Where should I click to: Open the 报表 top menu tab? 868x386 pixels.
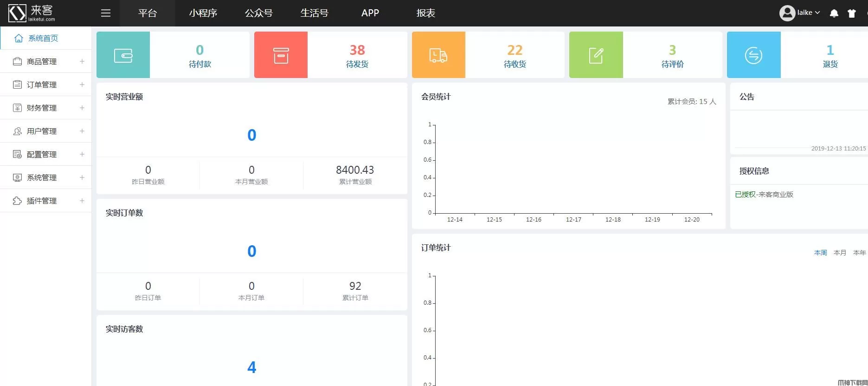point(426,13)
